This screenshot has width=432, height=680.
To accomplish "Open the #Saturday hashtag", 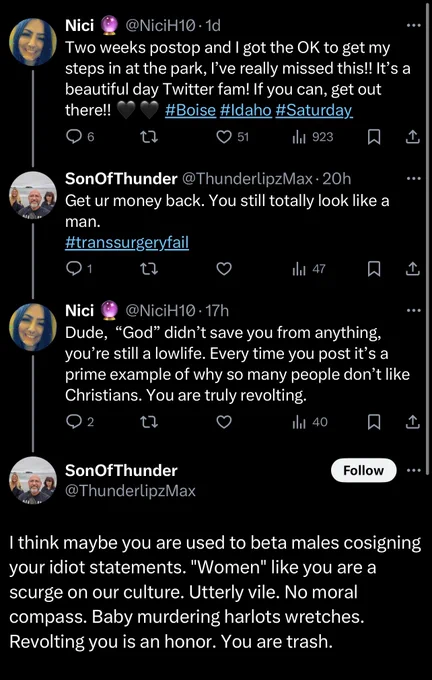I will click(x=314, y=111).
